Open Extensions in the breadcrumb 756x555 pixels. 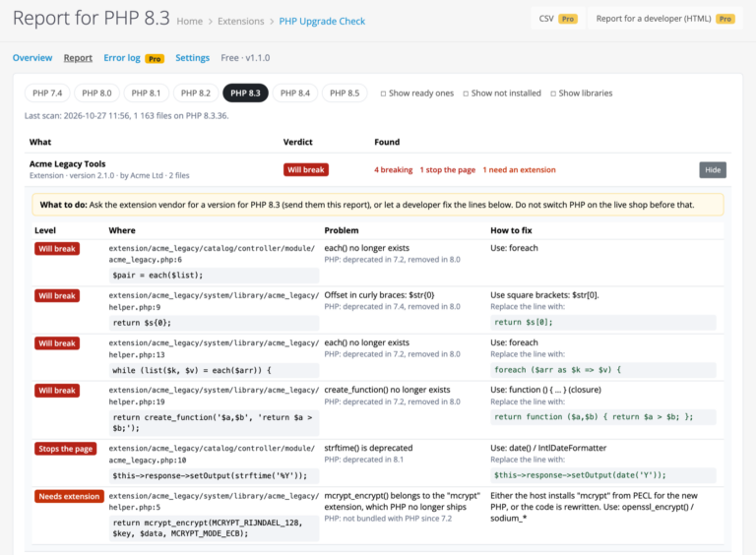[x=240, y=22]
